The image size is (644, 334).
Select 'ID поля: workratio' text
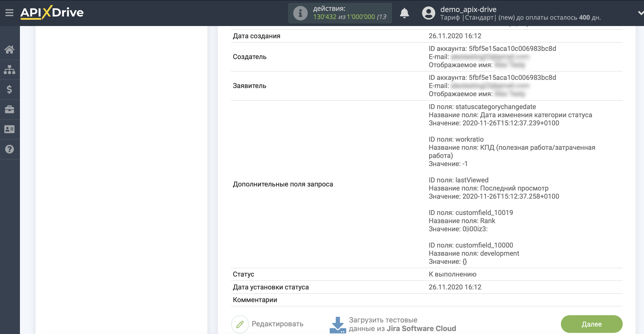tap(456, 139)
